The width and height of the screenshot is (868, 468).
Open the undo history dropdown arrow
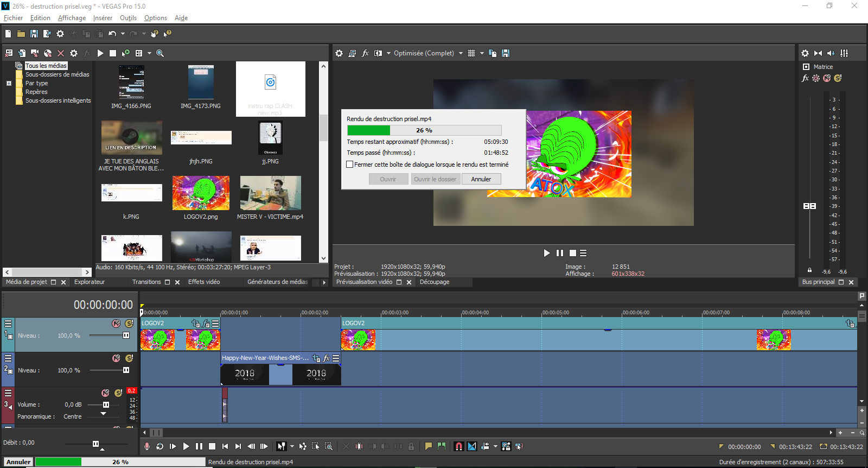click(123, 34)
